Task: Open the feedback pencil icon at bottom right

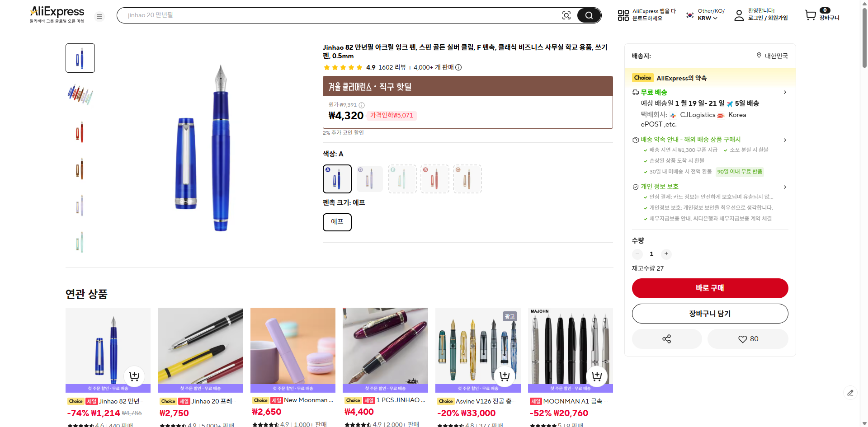Action: click(851, 393)
